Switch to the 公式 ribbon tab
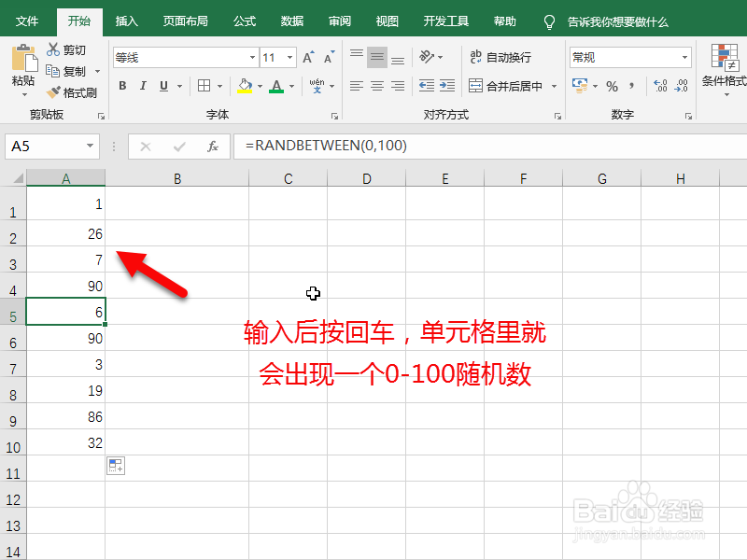Image resolution: width=747 pixels, height=560 pixels. (x=244, y=21)
